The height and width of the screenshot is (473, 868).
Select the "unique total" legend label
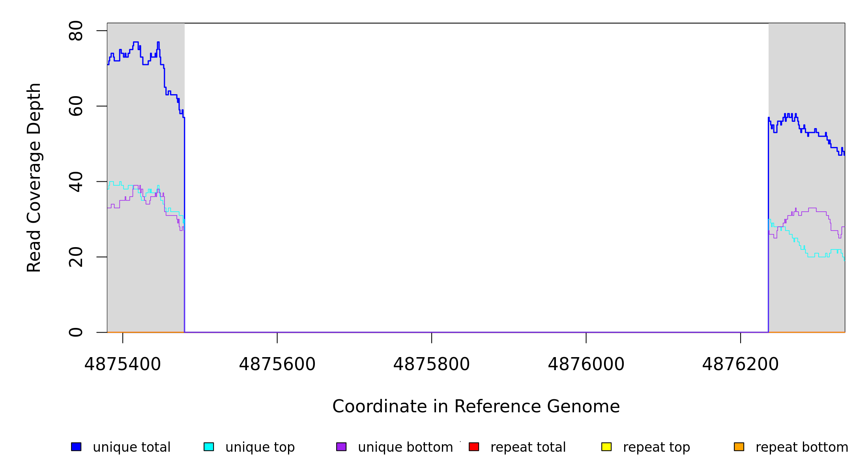click(131, 447)
